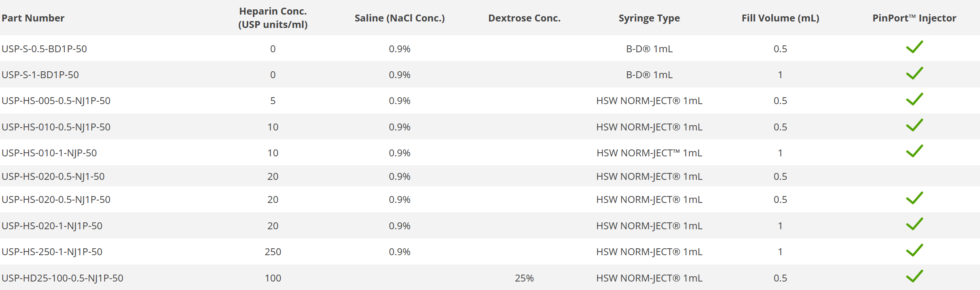Click the Heparin Conc. column header
This screenshot has height=290, width=980.
pyautogui.click(x=273, y=18)
